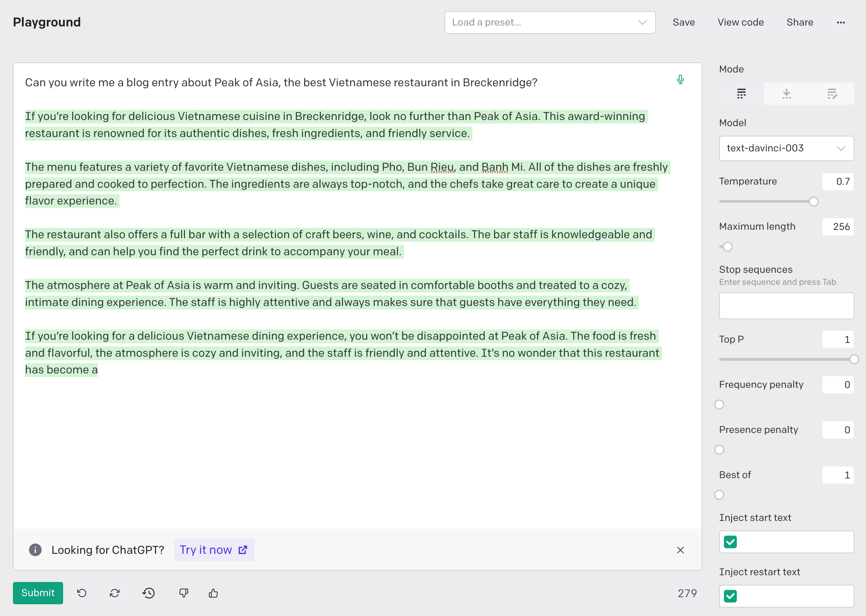Click the thumbs up feedback icon

[213, 593]
